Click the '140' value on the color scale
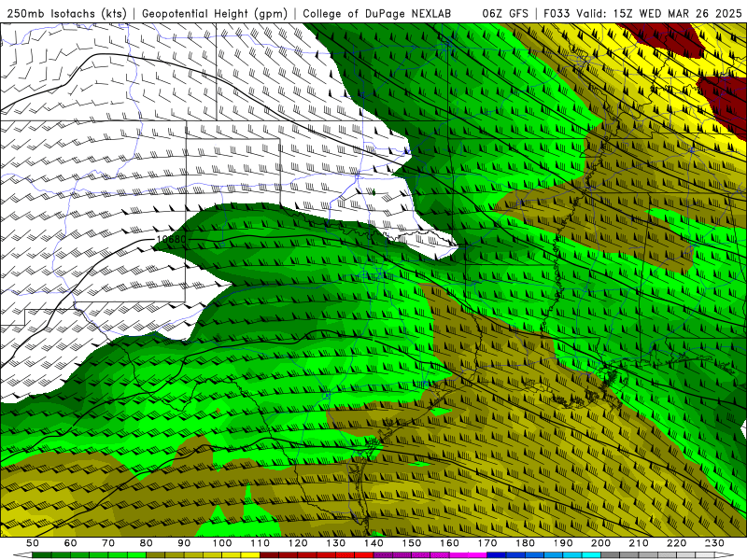747x560 pixels. click(x=373, y=543)
